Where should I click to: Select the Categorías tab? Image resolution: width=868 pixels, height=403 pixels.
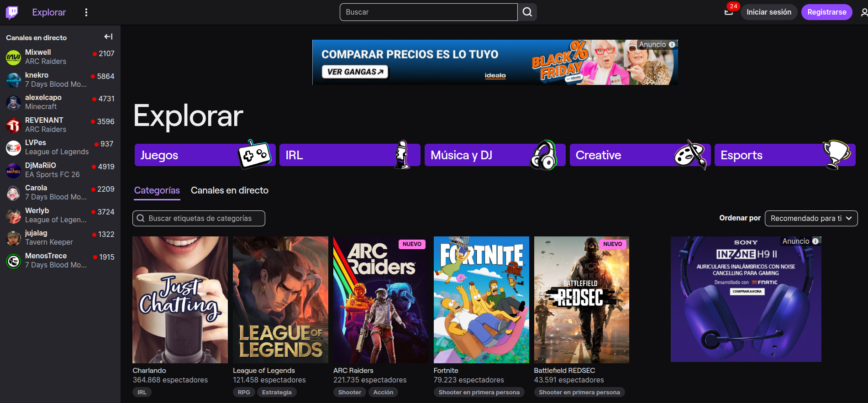pyautogui.click(x=157, y=190)
